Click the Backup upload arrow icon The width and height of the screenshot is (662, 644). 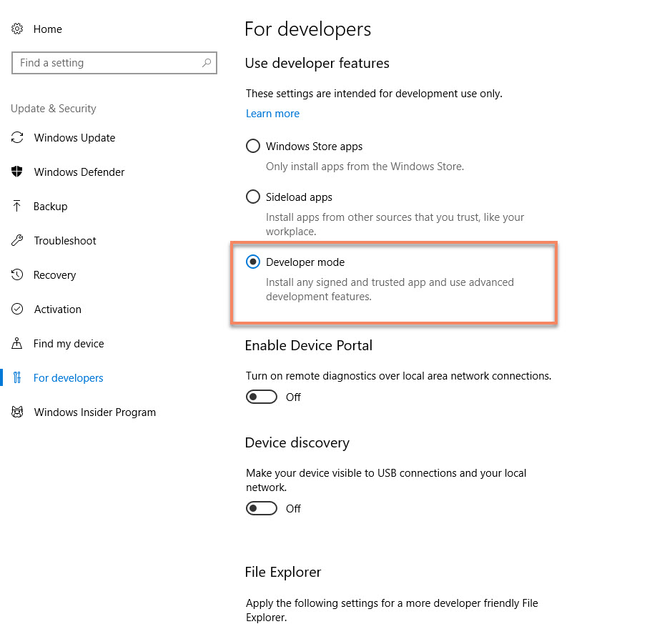17,207
